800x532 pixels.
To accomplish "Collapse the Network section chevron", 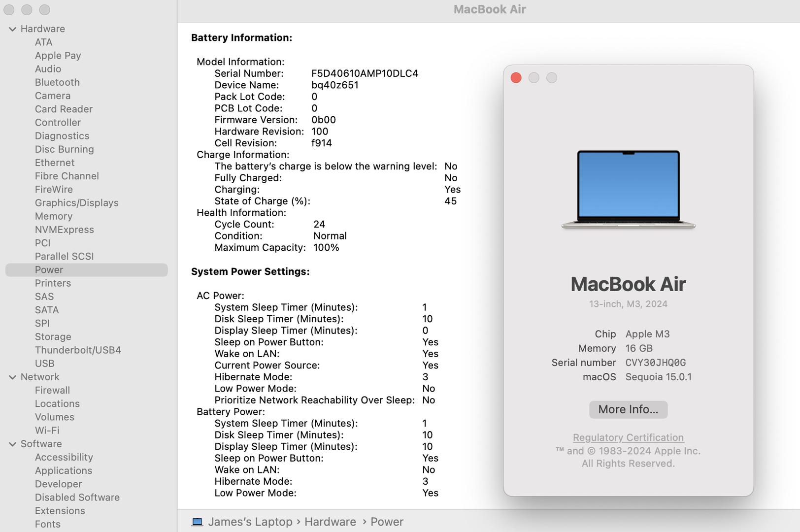I will pyautogui.click(x=12, y=377).
